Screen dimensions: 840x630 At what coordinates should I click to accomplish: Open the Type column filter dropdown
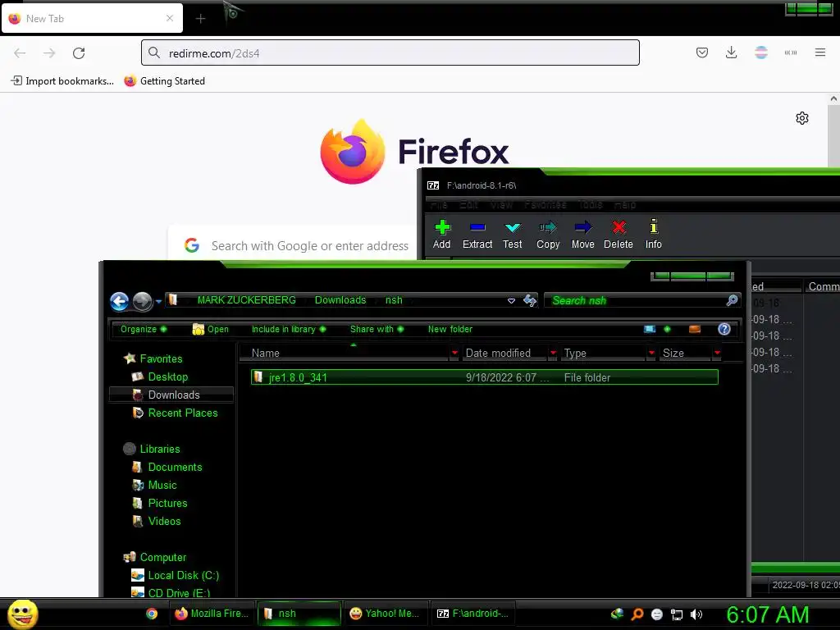click(x=651, y=353)
